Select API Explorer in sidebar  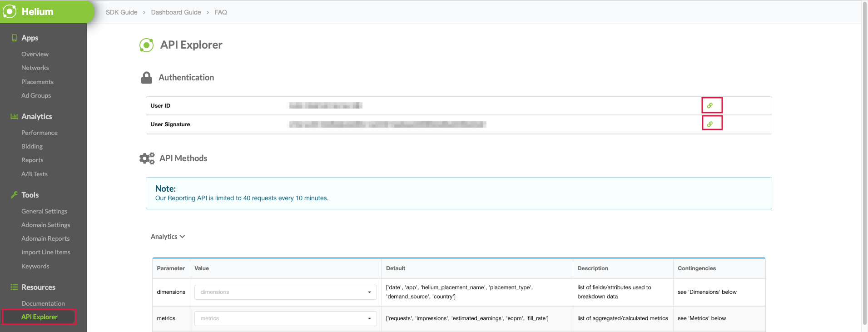pyautogui.click(x=40, y=317)
